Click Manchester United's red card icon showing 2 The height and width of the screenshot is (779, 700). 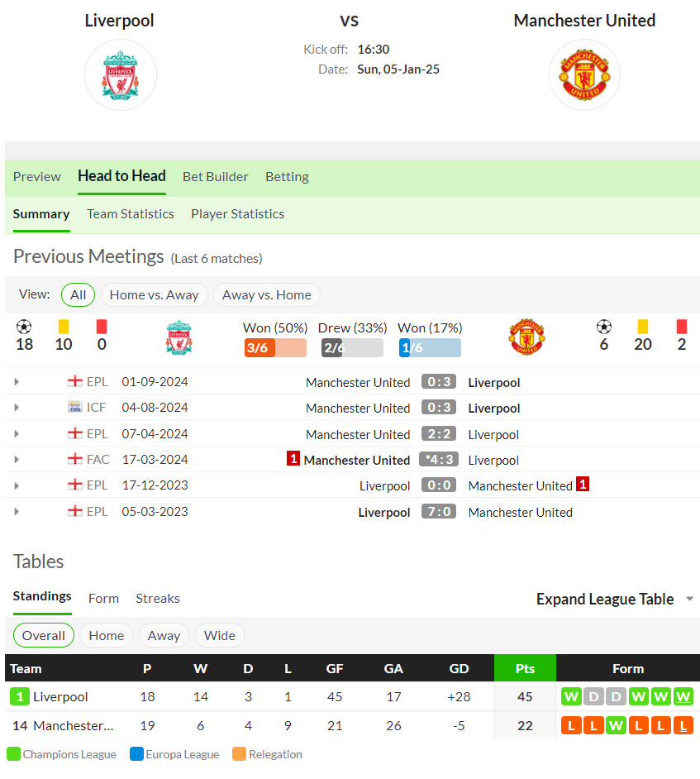(x=682, y=327)
